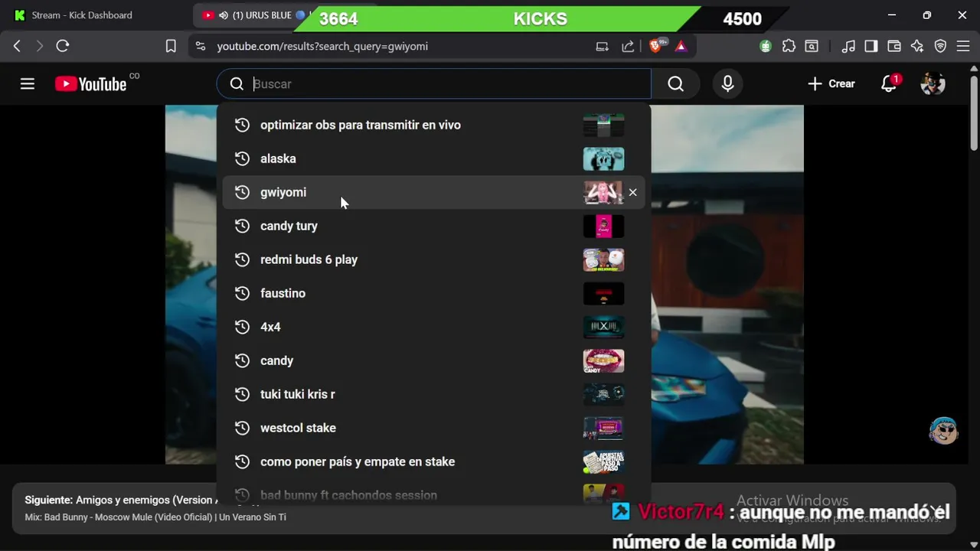The image size is (980, 551).
Task: Click thumbnail beside 'alaska' suggestion
Action: click(x=603, y=158)
